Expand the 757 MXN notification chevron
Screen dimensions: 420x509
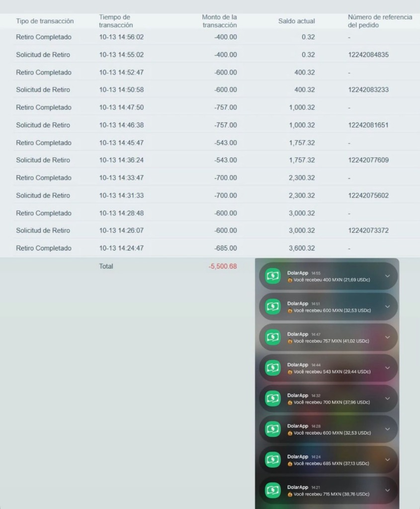coord(387,338)
